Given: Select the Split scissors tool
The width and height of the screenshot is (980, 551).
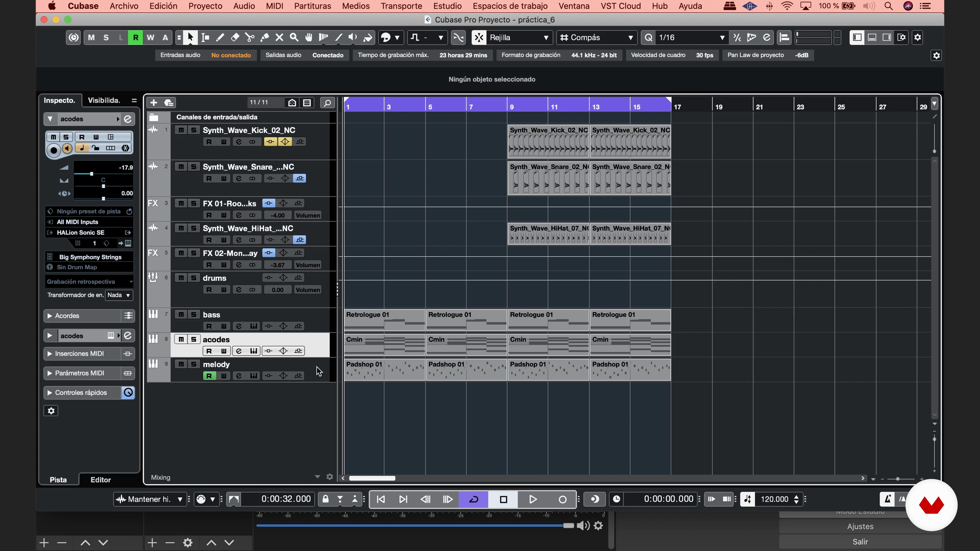Looking at the screenshot, I should click(x=250, y=37).
